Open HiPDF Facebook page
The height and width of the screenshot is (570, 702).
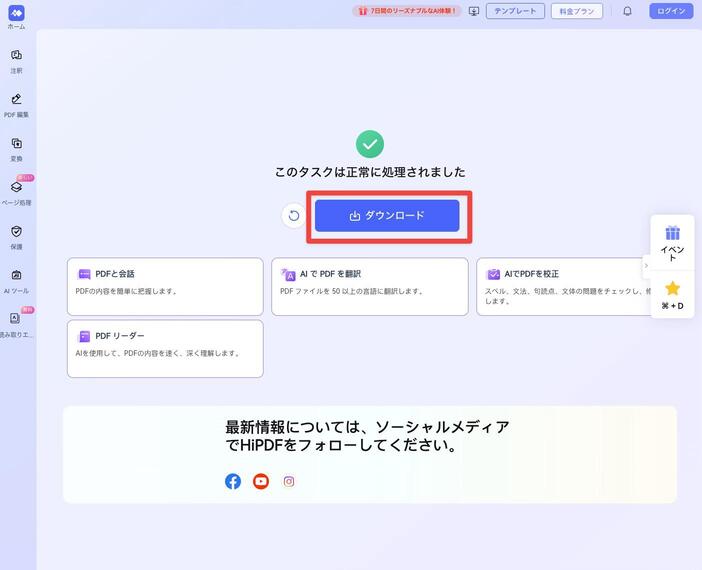click(x=233, y=481)
